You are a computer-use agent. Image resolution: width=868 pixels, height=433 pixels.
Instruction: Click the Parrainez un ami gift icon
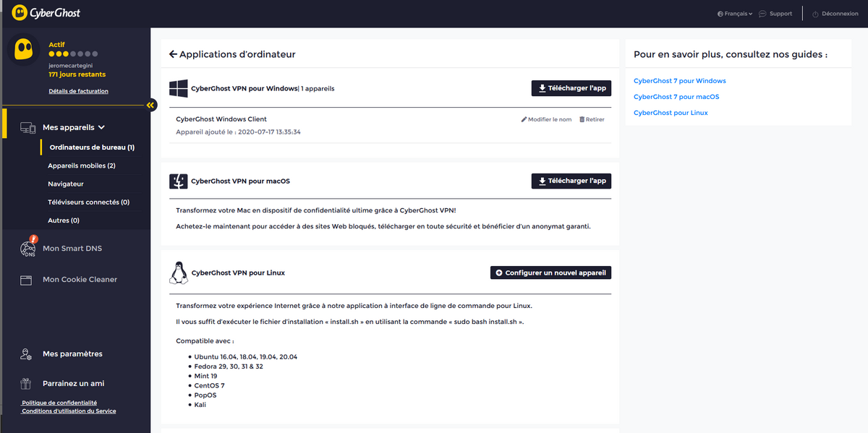click(26, 384)
